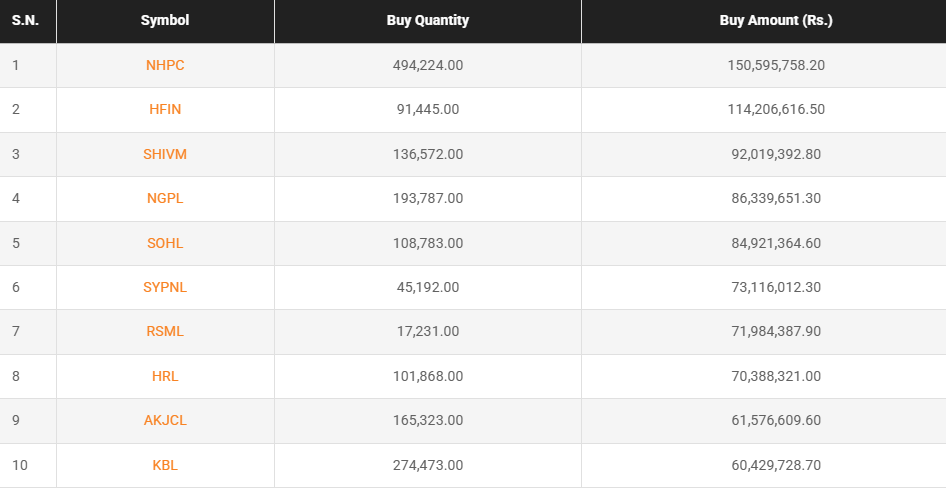Select HFIN buy quantity 91,445.00
The height and width of the screenshot is (488, 946).
(x=427, y=109)
